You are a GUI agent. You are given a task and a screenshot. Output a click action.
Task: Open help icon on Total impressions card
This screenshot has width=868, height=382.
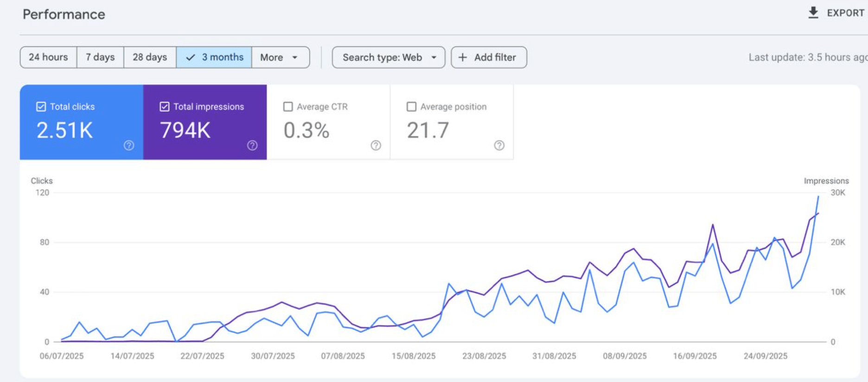point(252,146)
